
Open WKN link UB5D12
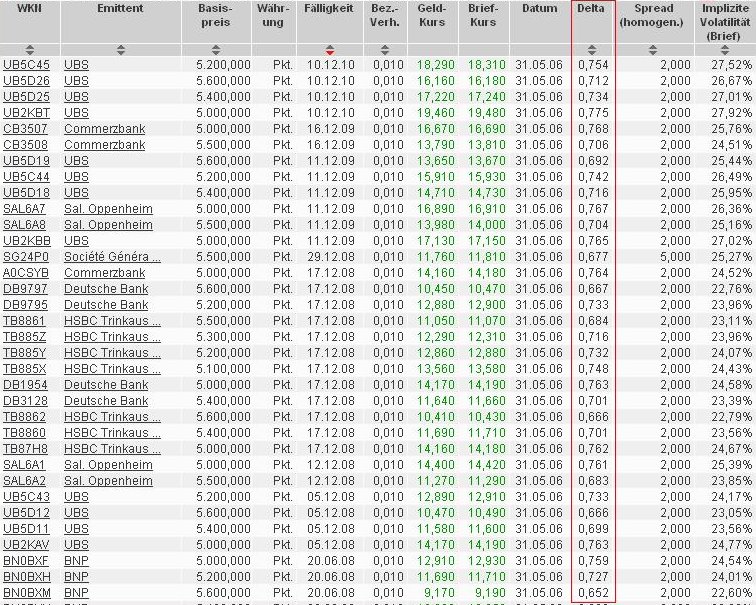click(26, 512)
